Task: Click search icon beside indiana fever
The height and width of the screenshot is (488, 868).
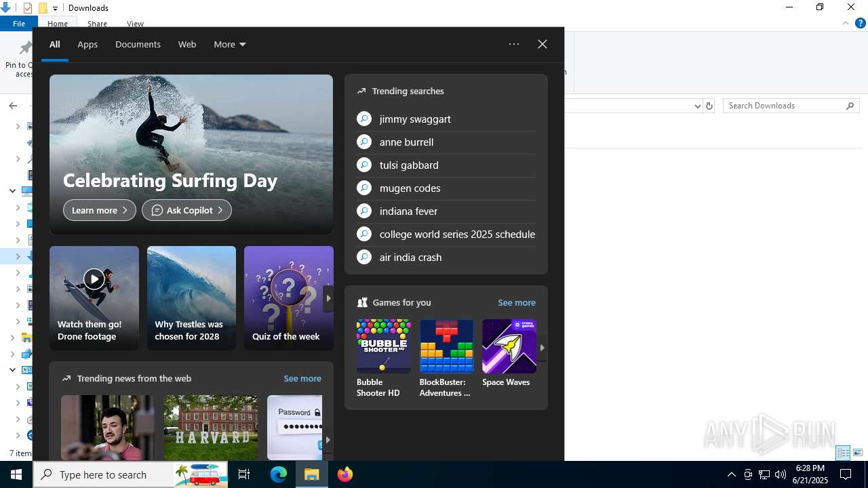Action: click(364, 211)
